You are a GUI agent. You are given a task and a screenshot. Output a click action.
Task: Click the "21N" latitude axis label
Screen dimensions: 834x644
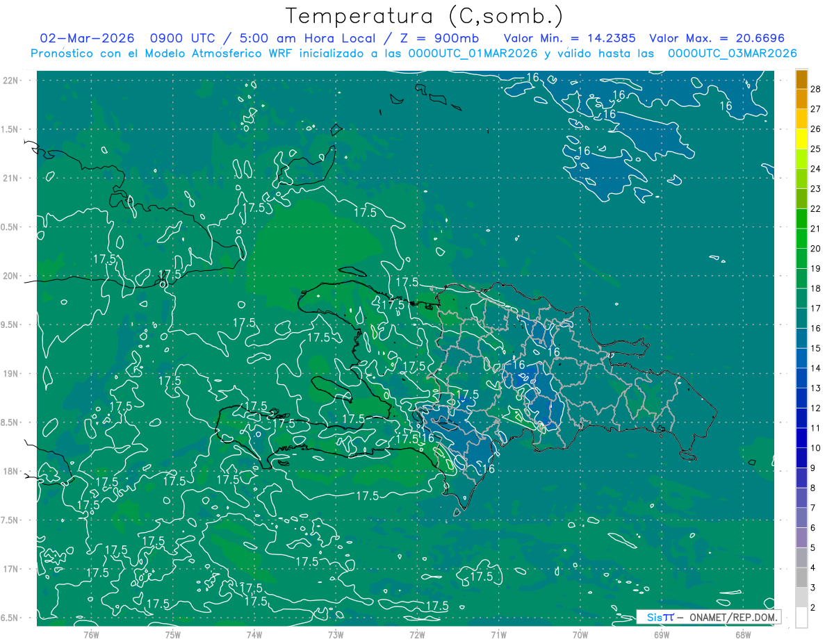(11, 179)
